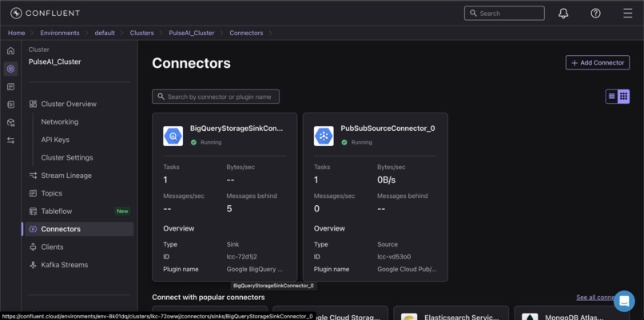Open Cluster Overview
The image size is (644, 320).
[69, 104]
